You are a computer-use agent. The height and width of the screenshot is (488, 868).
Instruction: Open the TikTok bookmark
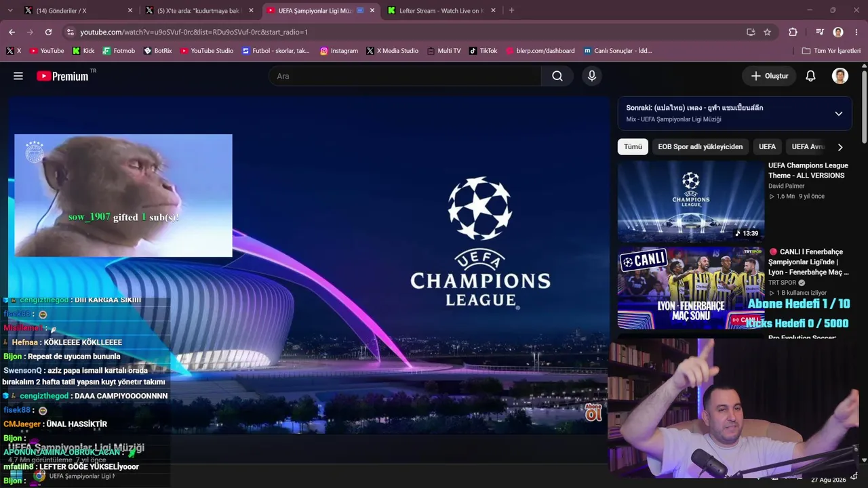coord(484,51)
